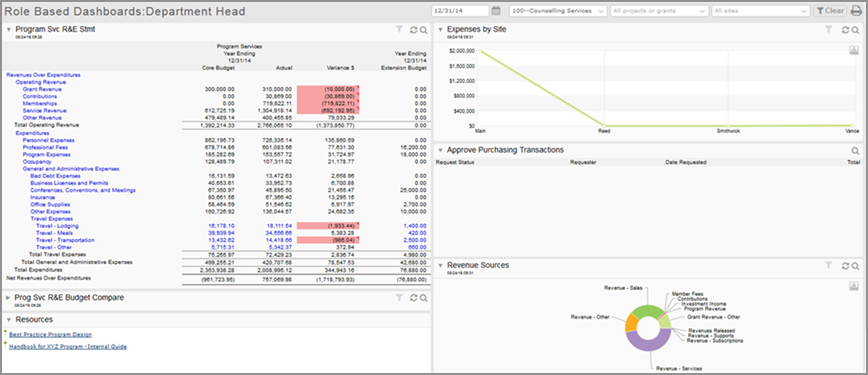Open the Personnel Expenses link
868x375 pixels.
point(49,140)
